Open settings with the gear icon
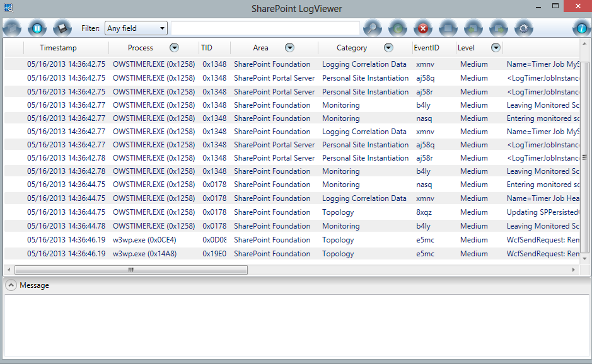Image resolution: width=592 pixels, height=364 pixels. click(x=523, y=28)
